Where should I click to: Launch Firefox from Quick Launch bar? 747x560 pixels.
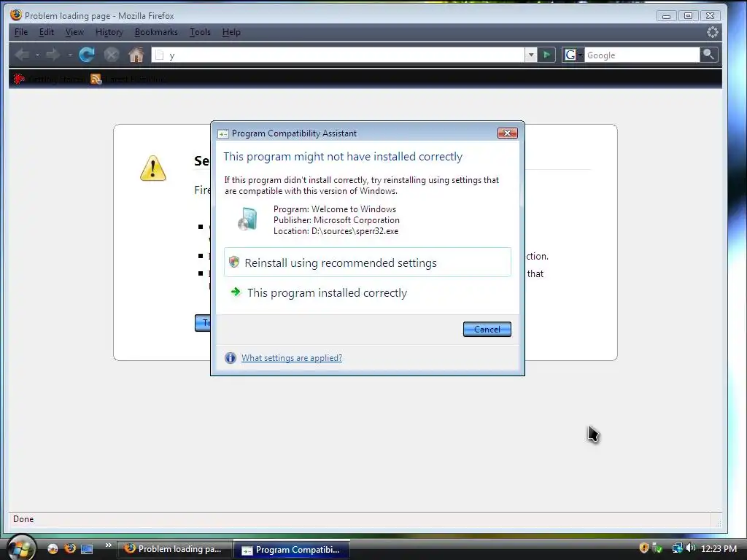tap(70, 548)
